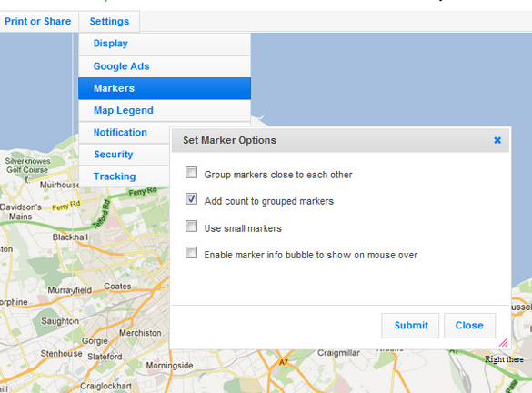Screen dimensions: 532x393
Task: Close Set Marker Options with the X icon
Action: 497,140
